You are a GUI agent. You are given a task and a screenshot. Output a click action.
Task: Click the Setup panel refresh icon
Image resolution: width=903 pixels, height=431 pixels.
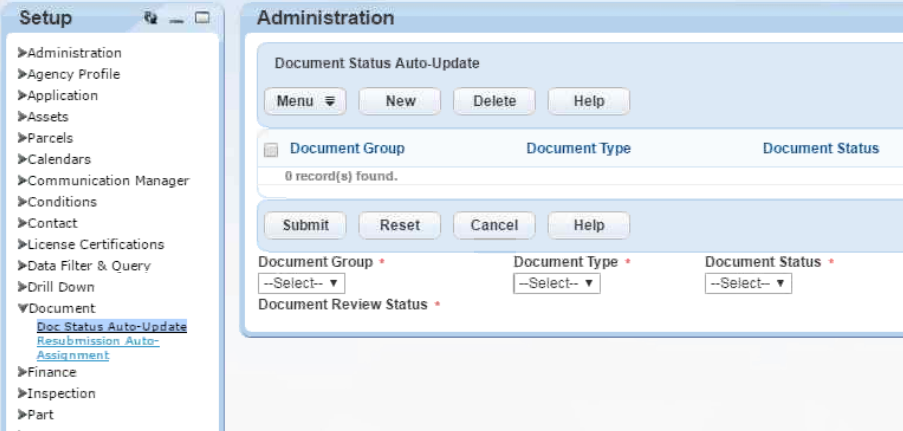pyautogui.click(x=150, y=18)
